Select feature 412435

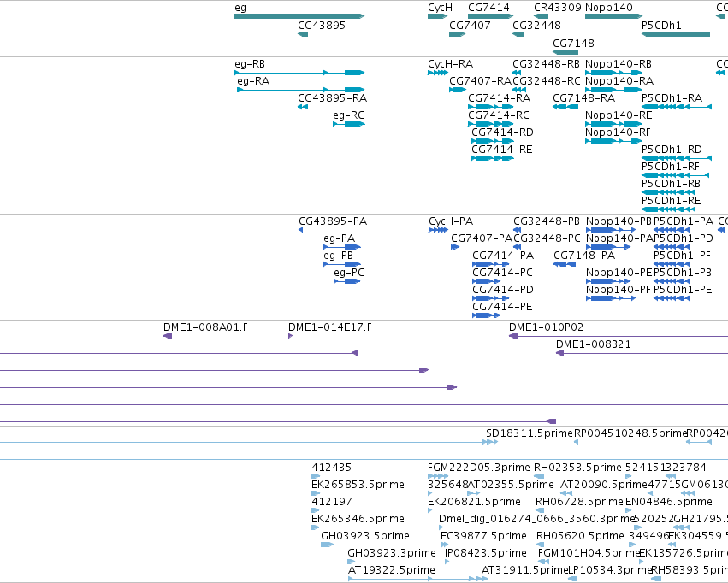tap(316, 476)
